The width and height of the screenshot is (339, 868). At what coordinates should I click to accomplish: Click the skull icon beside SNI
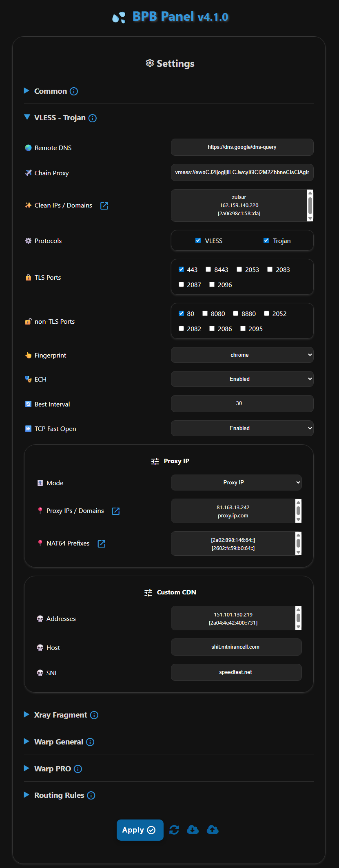[x=40, y=673]
